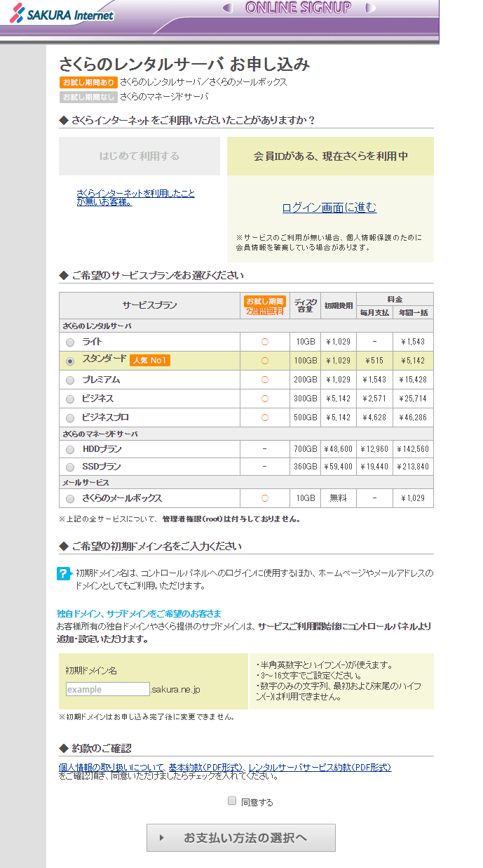Select the ビジネス plan radio button
This screenshot has height=868, width=483.
coord(69,399)
